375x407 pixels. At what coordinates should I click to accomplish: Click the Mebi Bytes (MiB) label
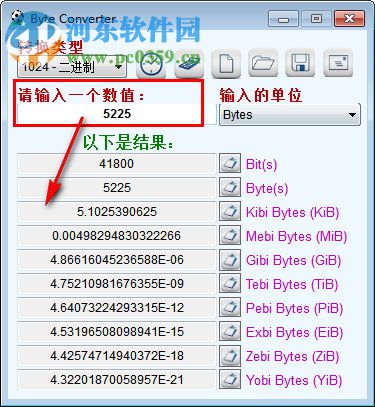coord(296,237)
